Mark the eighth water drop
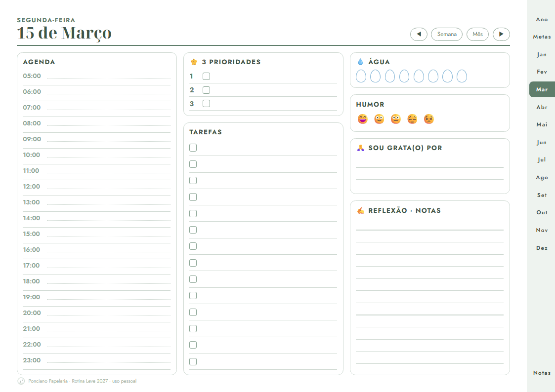Image resolution: width=555 pixels, height=392 pixels. tap(462, 76)
